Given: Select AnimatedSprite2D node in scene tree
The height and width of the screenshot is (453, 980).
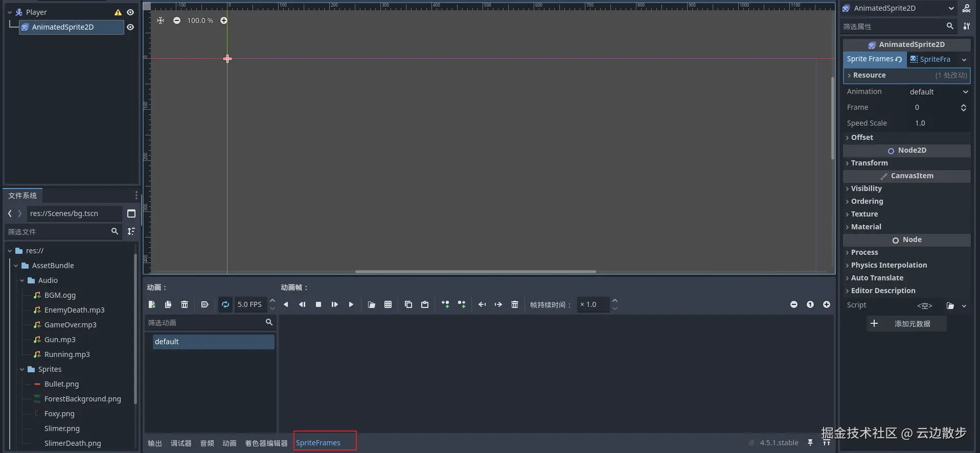Looking at the screenshot, I should tap(72, 27).
